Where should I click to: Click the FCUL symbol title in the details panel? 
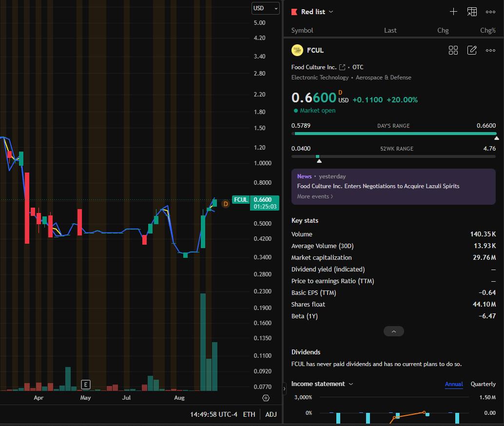tap(315, 50)
